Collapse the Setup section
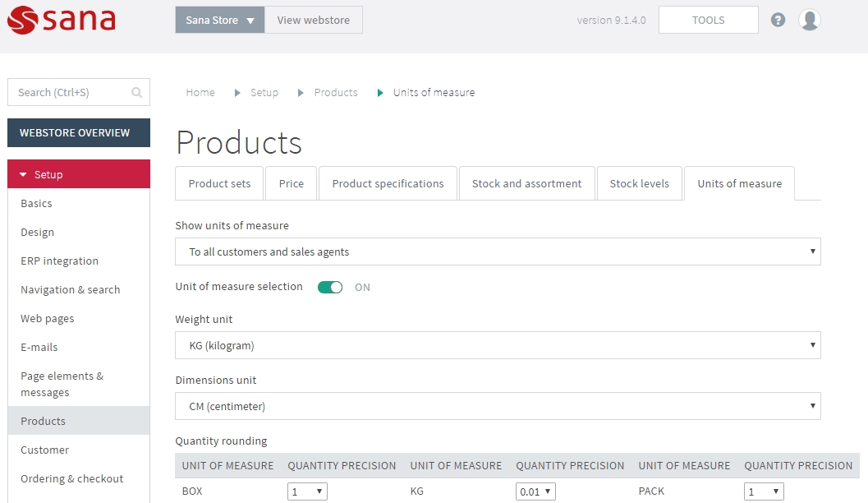 point(79,174)
